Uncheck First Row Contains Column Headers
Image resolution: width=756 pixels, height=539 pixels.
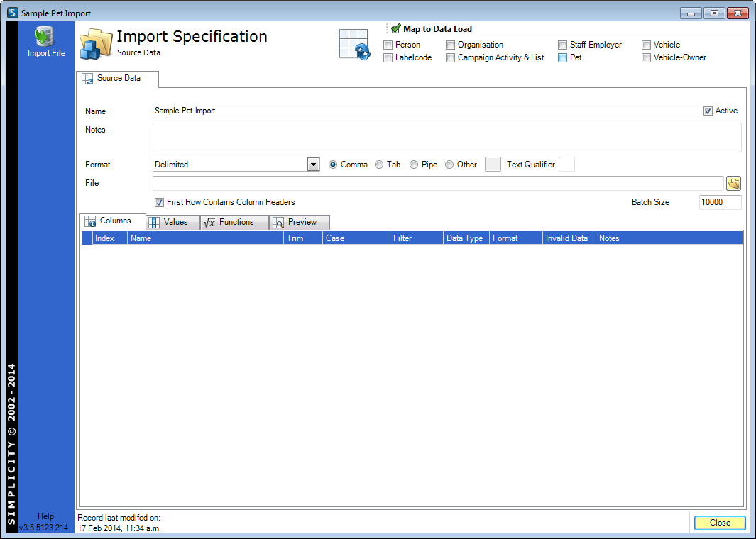(159, 202)
